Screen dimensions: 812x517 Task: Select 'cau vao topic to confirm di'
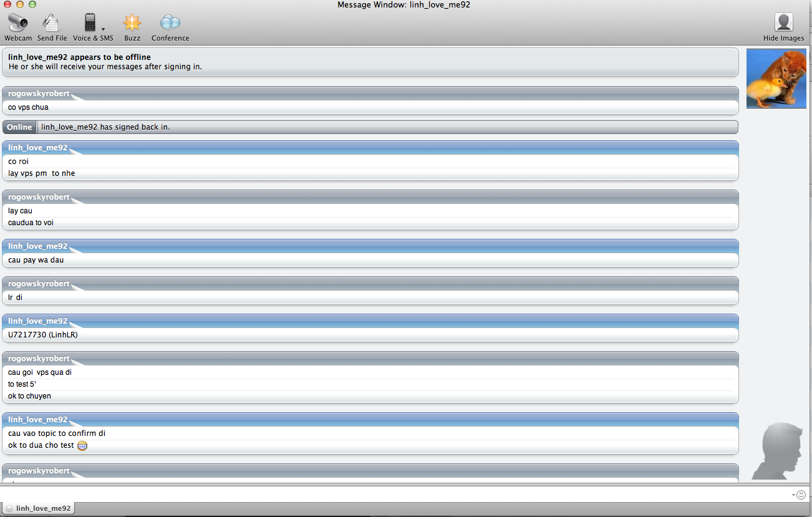pos(57,433)
